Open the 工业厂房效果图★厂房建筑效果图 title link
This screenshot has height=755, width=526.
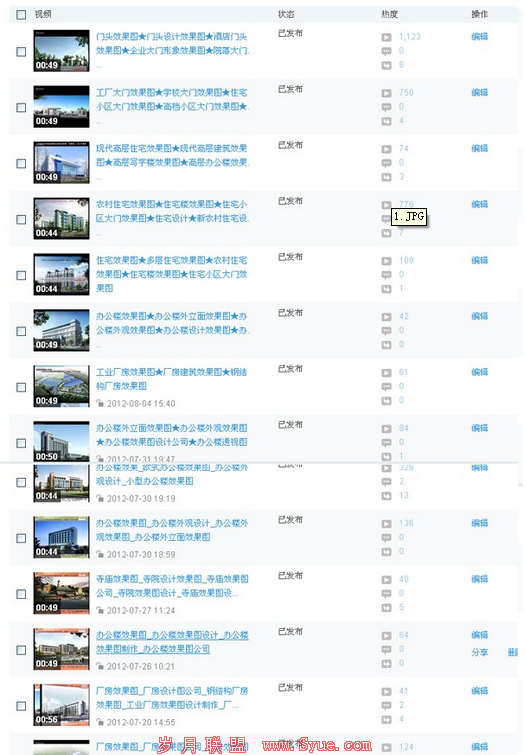[x=171, y=379]
